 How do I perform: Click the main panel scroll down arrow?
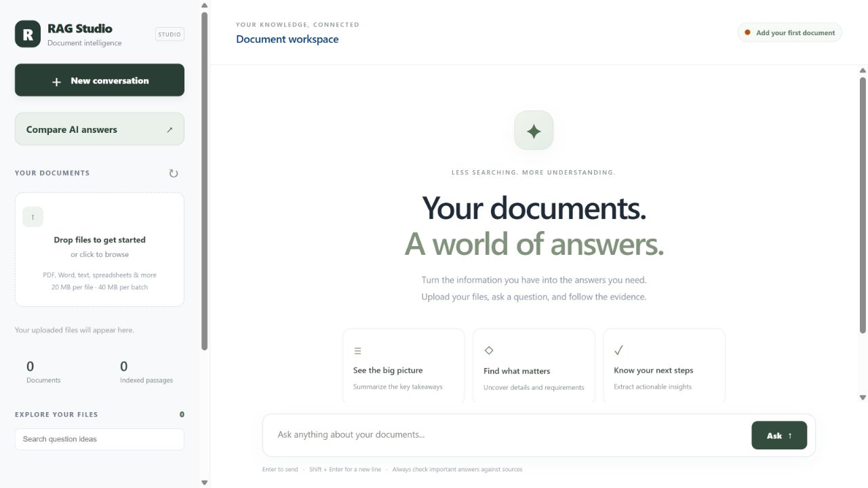863,398
